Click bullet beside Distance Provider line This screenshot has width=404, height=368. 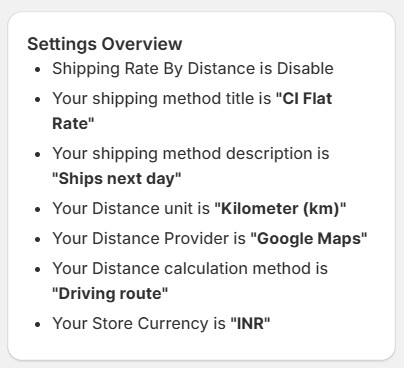click(x=38, y=240)
